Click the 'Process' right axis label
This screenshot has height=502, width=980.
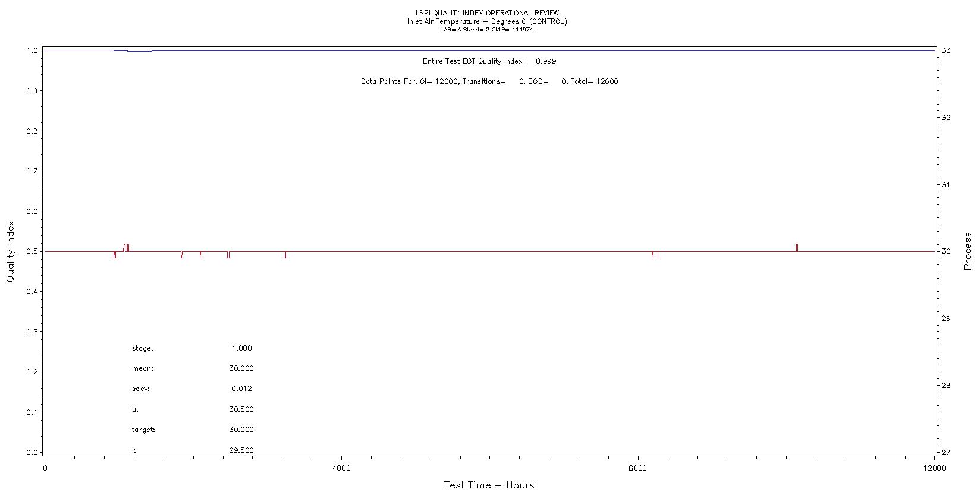pos(968,251)
